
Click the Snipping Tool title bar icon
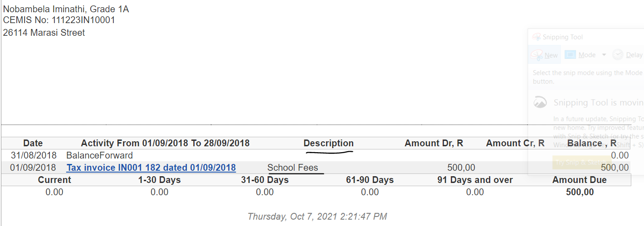(537, 37)
